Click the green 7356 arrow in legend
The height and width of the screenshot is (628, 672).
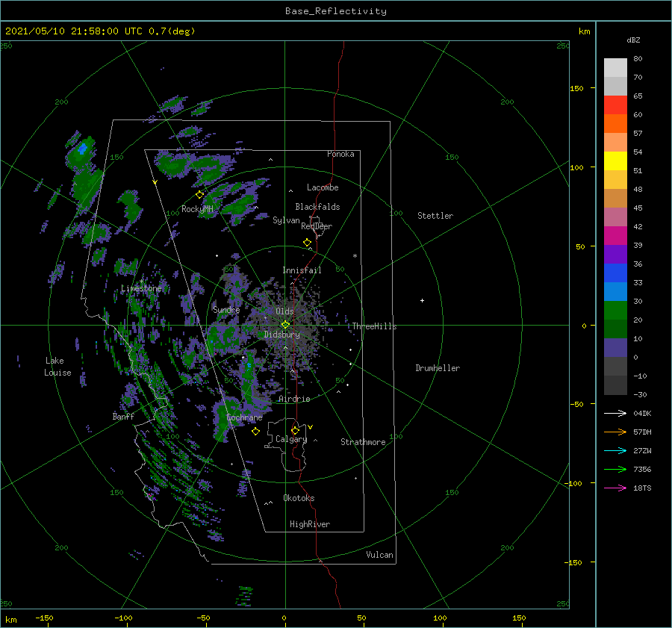pos(615,470)
